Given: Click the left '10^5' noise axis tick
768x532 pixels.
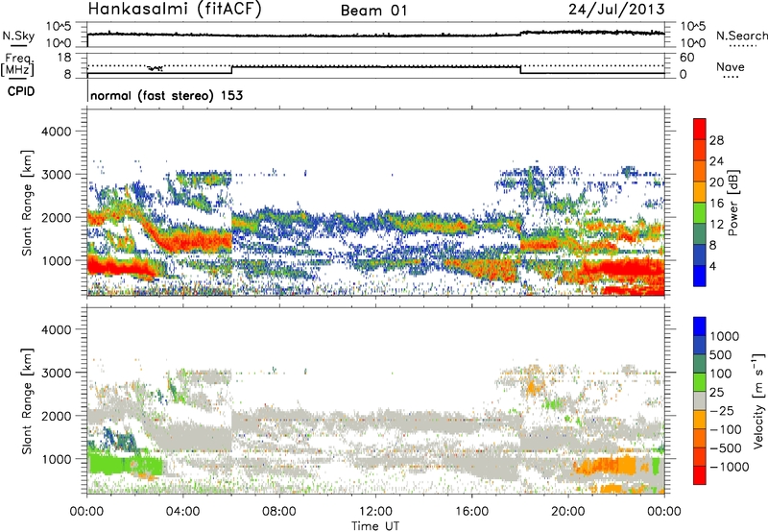Looking at the screenshot, I should (x=59, y=27).
